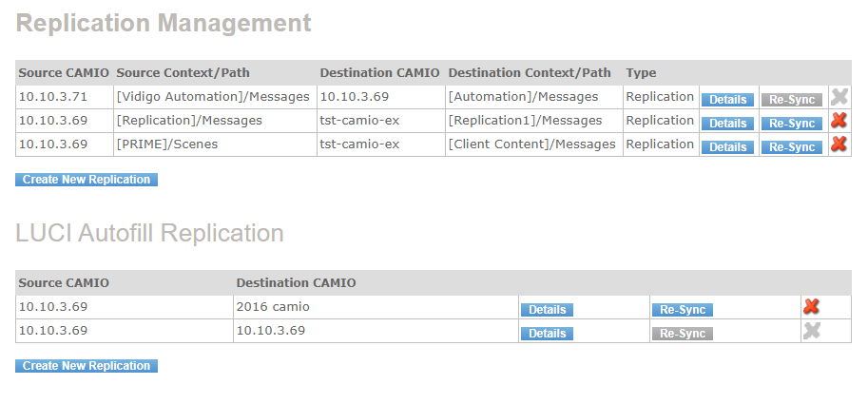Click greyed Re-Sync for Vidigo Automation row
Image resolution: width=868 pixels, height=404 pixels.
click(791, 100)
